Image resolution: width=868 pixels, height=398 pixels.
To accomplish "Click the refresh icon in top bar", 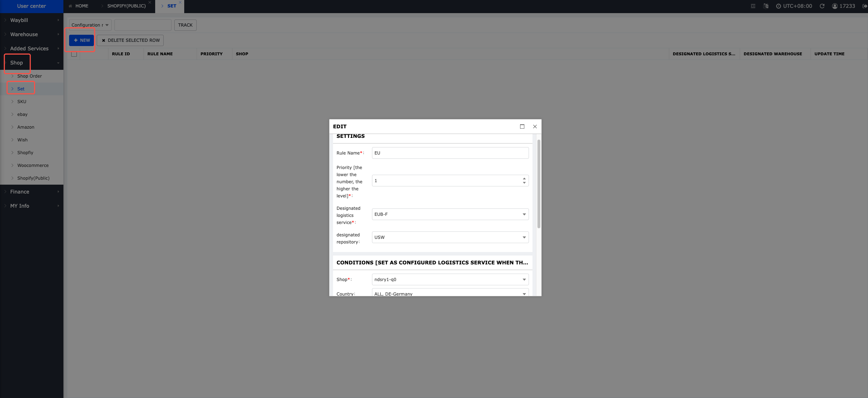I will (x=822, y=6).
